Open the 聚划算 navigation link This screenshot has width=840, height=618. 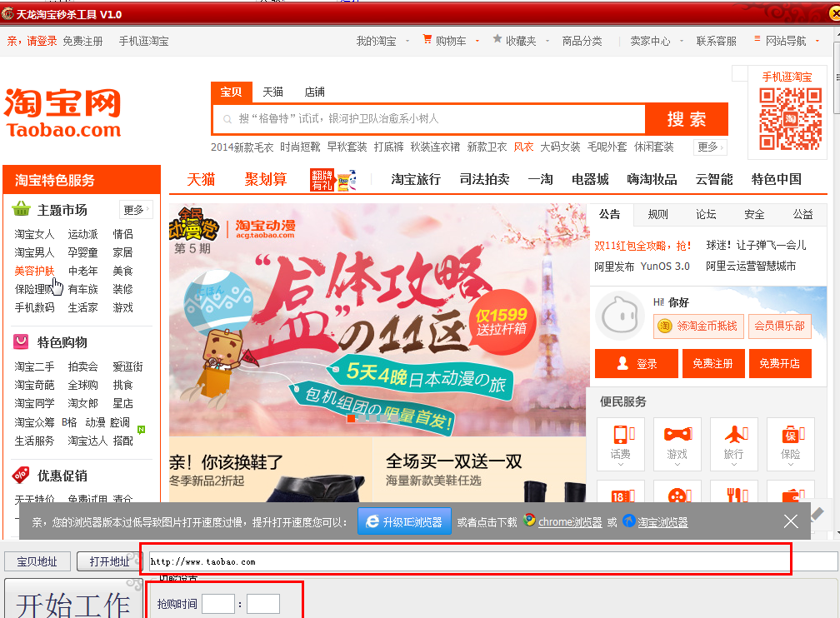pyautogui.click(x=266, y=179)
